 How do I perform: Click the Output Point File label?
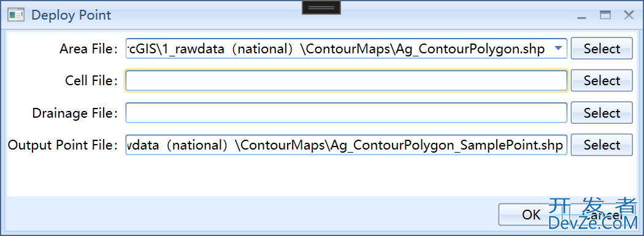(x=63, y=145)
